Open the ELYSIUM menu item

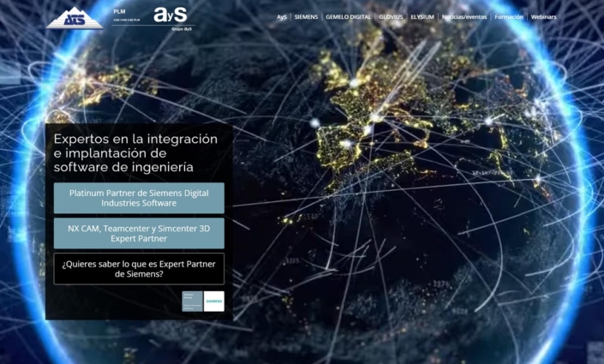click(x=422, y=17)
